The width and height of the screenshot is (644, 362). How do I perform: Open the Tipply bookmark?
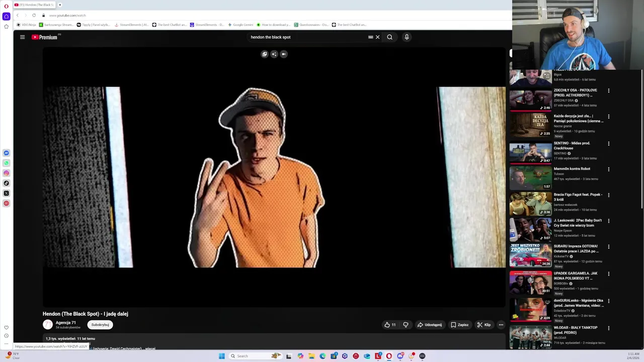(x=93, y=25)
